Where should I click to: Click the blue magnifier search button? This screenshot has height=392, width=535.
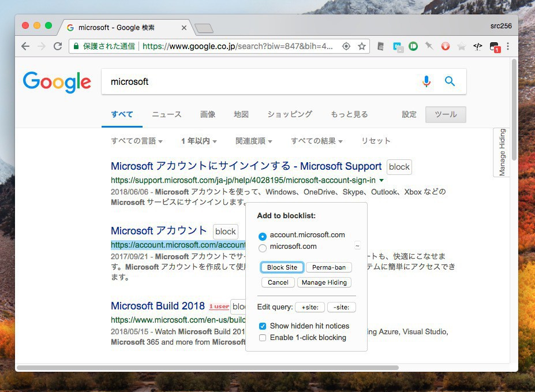450,81
